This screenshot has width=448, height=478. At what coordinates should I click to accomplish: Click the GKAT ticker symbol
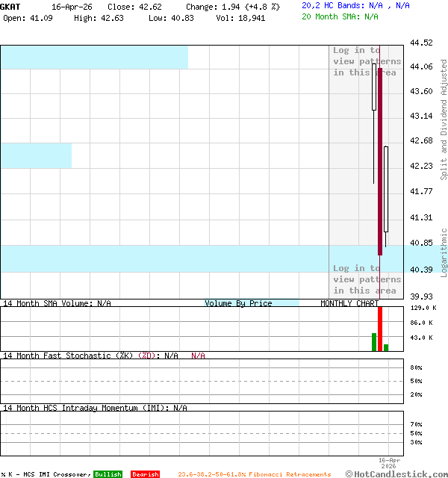click(x=11, y=7)
